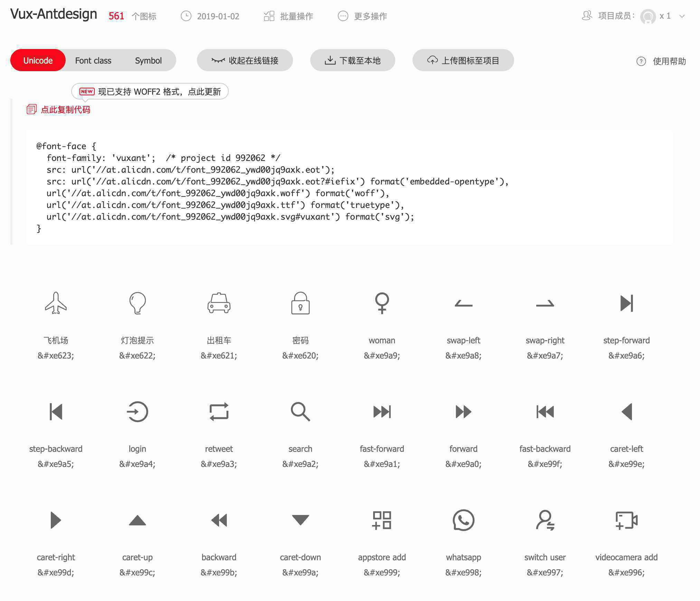The image size is (700, 601).
Task: Click the project member avatar
Action: pos(648,16)
